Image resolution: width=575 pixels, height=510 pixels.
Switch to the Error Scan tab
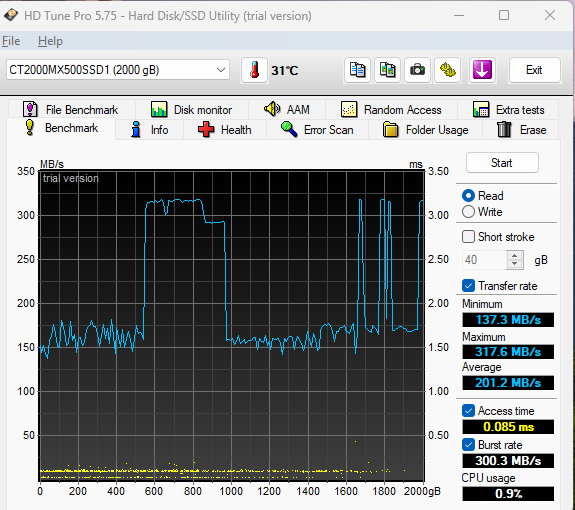pyautogui.click(x=317, y=130)
